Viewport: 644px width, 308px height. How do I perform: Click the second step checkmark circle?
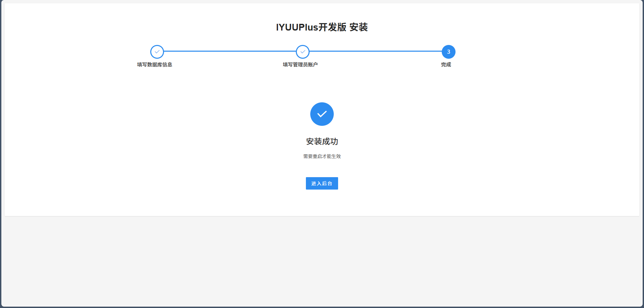[x=303, y=52]
